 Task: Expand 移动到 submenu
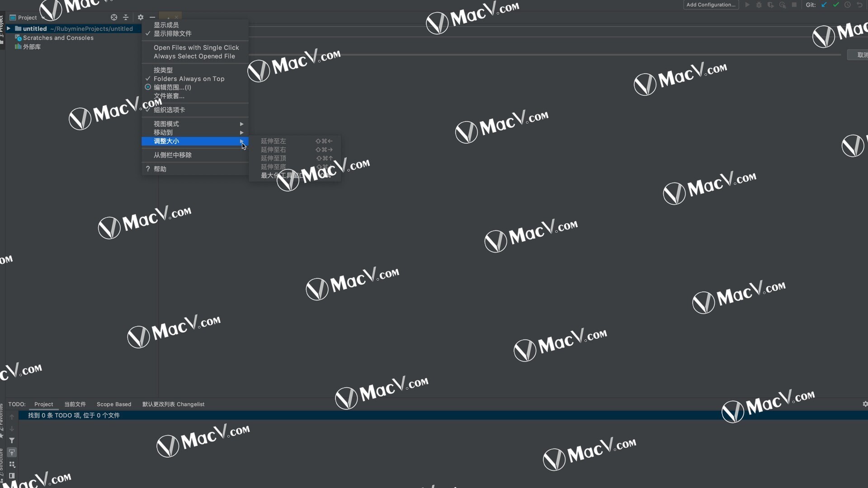[193, 132]
